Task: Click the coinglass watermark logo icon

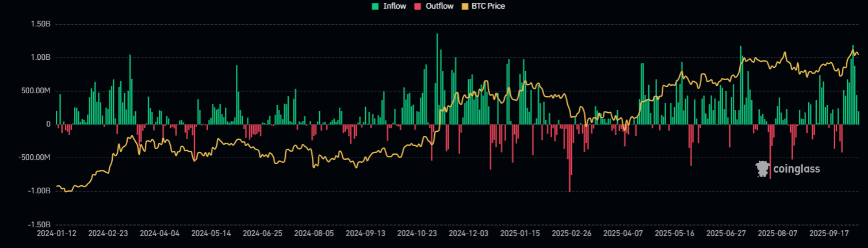Action: (763, 169)
